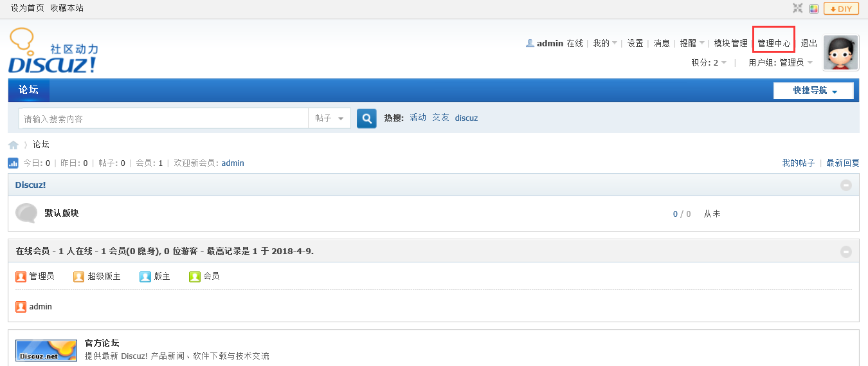Click the DIY button

pyautogui.click(x=841, y=8)
